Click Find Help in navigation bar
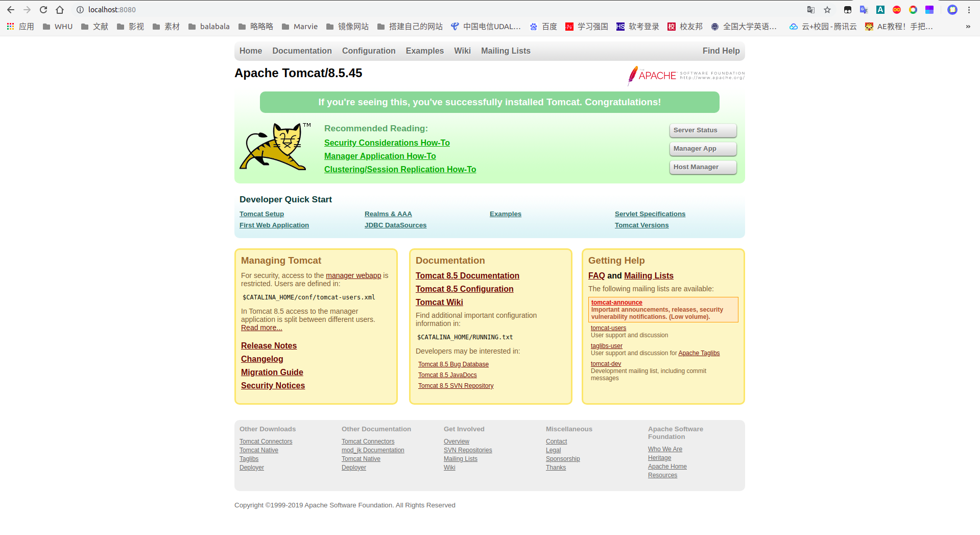The height and width of the screenshot is (535, 980). 721,51
